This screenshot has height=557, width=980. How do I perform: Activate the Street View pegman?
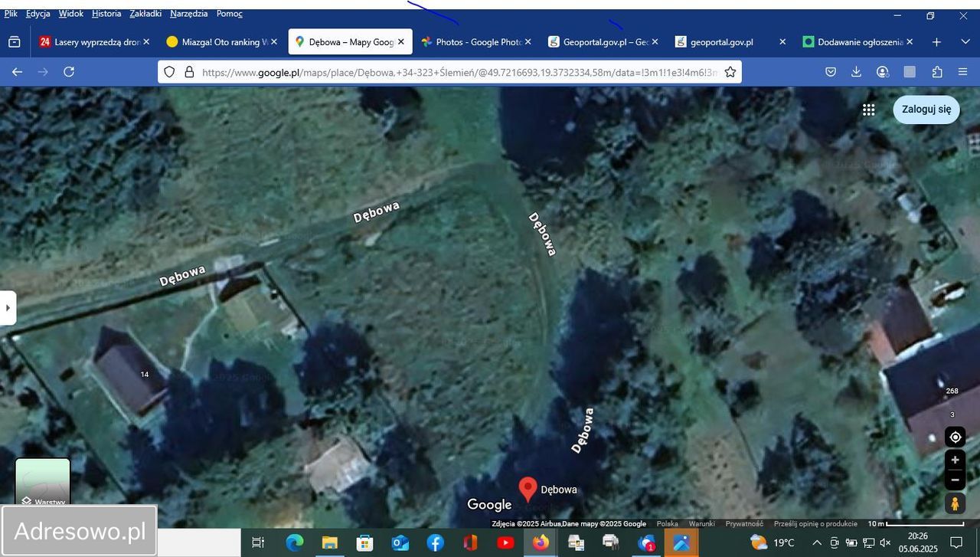click(955, 503)
